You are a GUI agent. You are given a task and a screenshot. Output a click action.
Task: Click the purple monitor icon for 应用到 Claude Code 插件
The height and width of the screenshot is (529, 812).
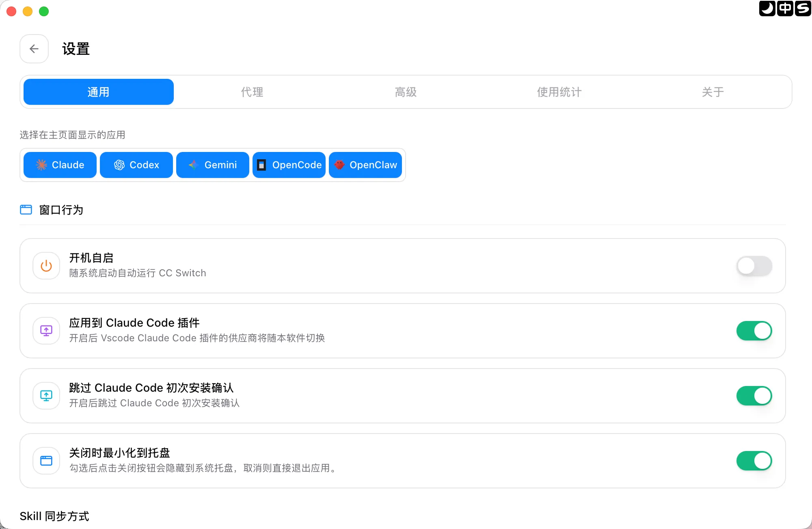click(x=46, y=331)
